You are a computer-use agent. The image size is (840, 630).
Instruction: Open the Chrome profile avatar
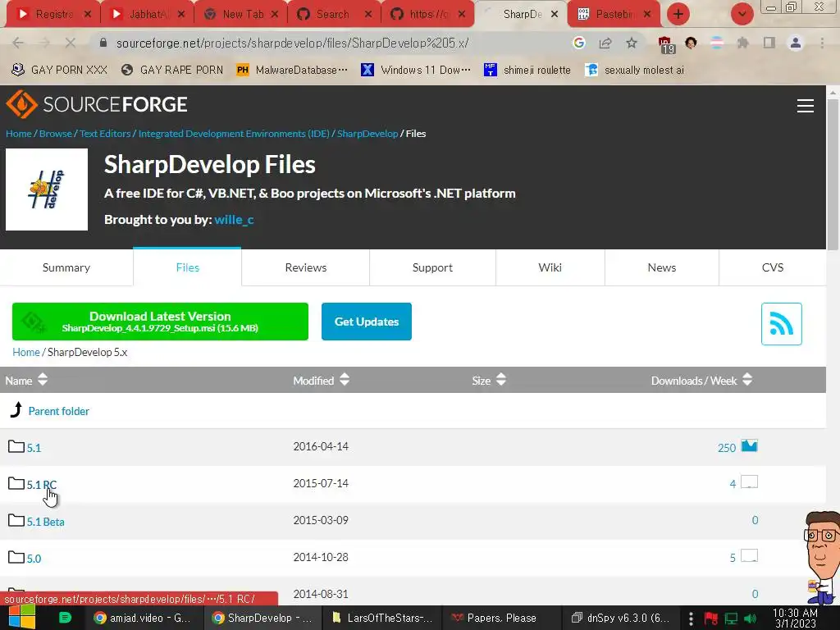point(796,43)
